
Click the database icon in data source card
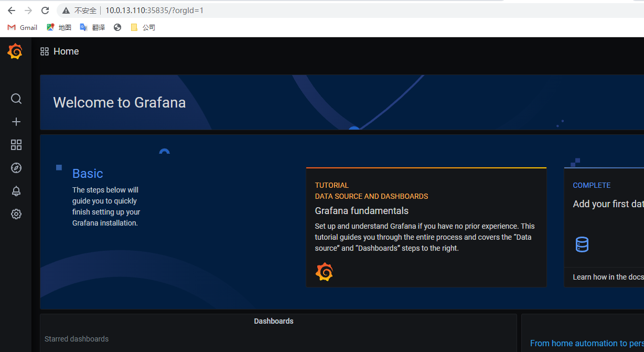(582, 244)
